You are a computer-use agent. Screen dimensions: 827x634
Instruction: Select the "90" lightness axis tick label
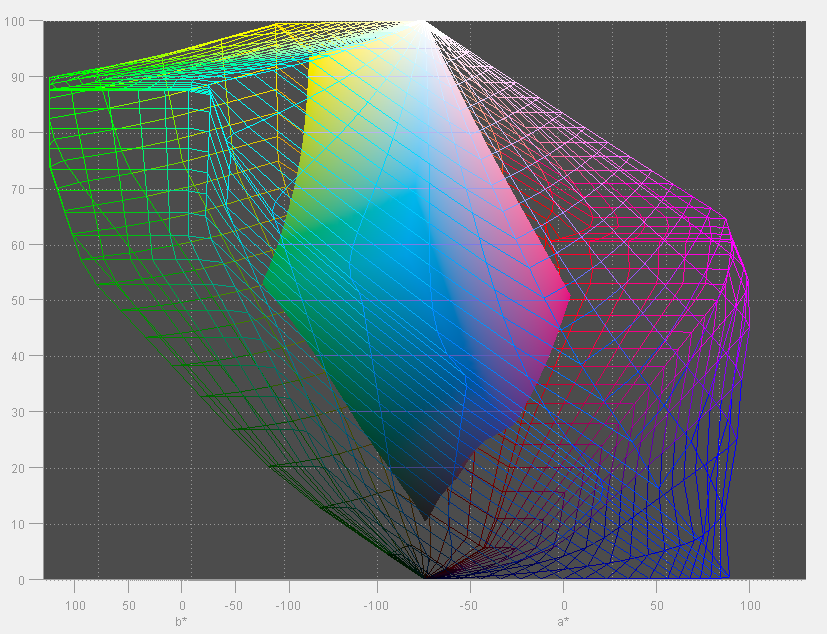pos(18,78)
